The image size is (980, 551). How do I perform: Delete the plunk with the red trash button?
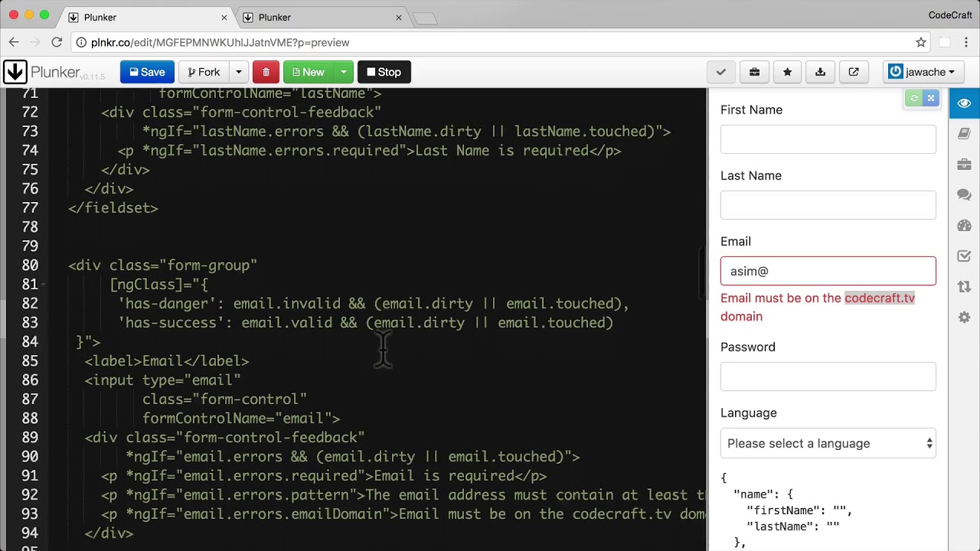point(266,72)
